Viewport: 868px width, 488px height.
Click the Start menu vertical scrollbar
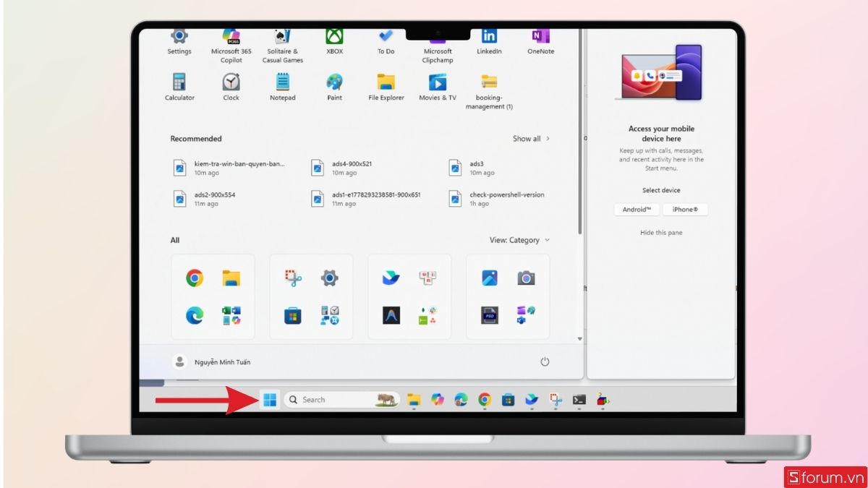580,130
